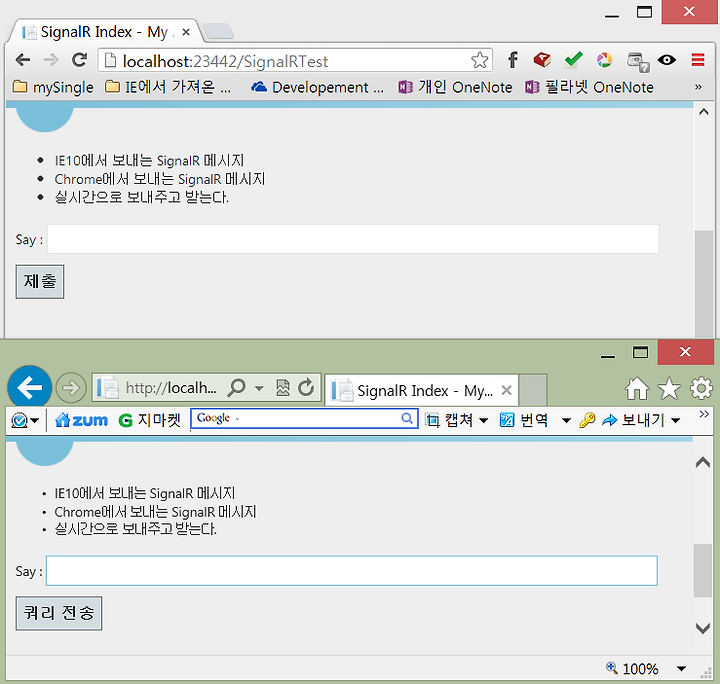
Task: Show more Chrome bookmarks chevron
Action: (x=698, y=87)
